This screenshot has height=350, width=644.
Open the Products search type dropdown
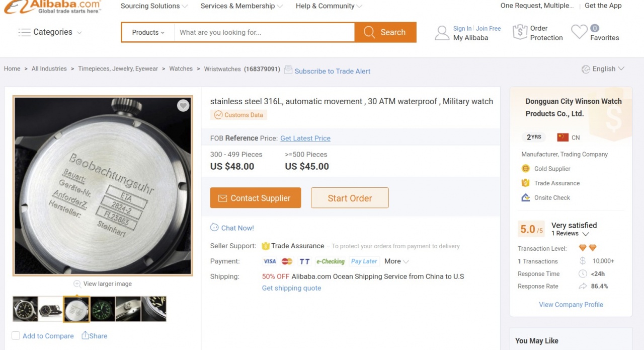(x=148, y=32)
